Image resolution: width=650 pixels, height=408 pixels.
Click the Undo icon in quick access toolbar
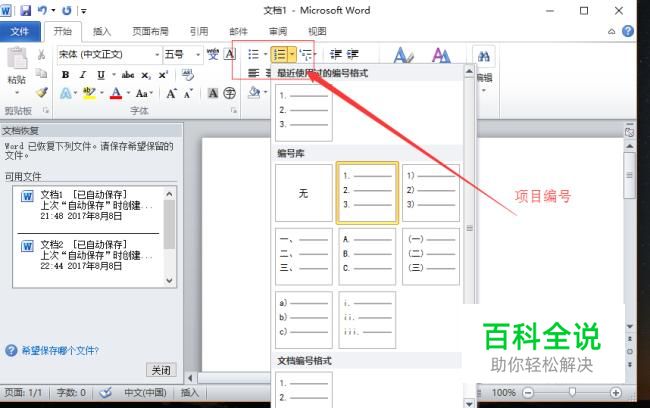[42, 10]
